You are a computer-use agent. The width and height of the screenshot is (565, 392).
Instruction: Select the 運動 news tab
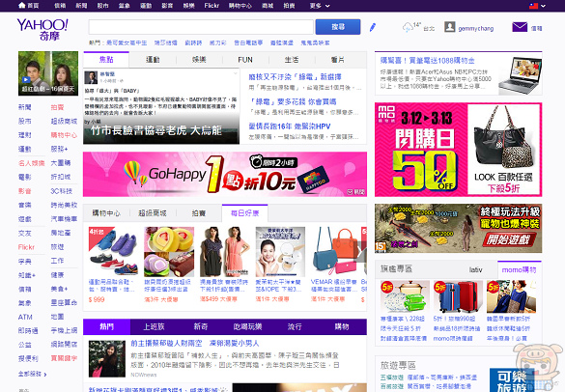[153, 60]
